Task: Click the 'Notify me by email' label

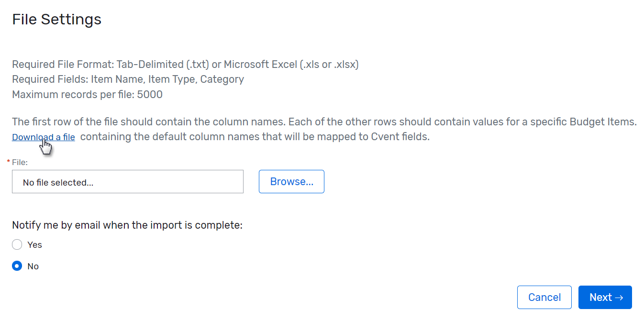Action: (x=127, y=225)
